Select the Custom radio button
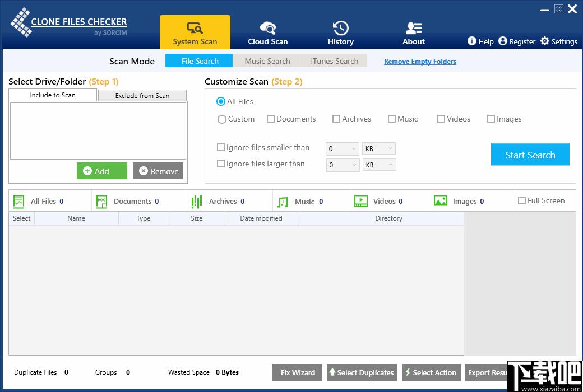583x392 pixels. [221, 119]
